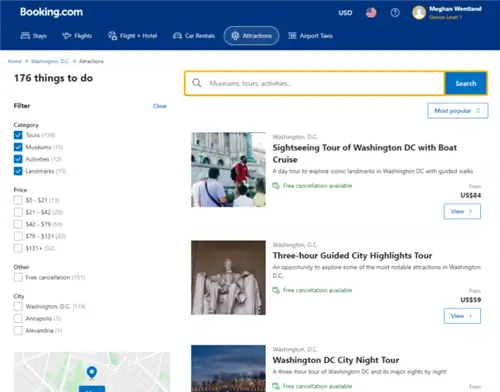
Task: Open the US flag language selector
Action: click(371, 13)
